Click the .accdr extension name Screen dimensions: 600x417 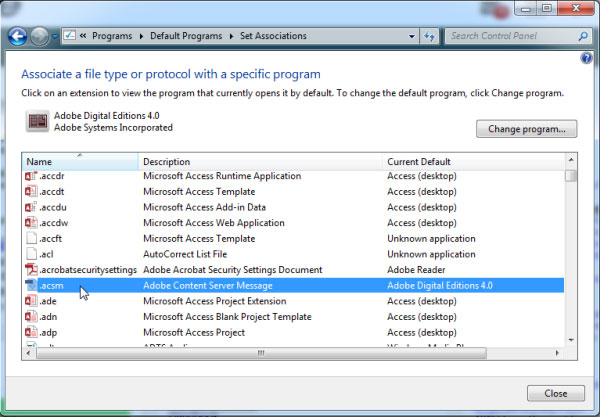pos(52,176)
